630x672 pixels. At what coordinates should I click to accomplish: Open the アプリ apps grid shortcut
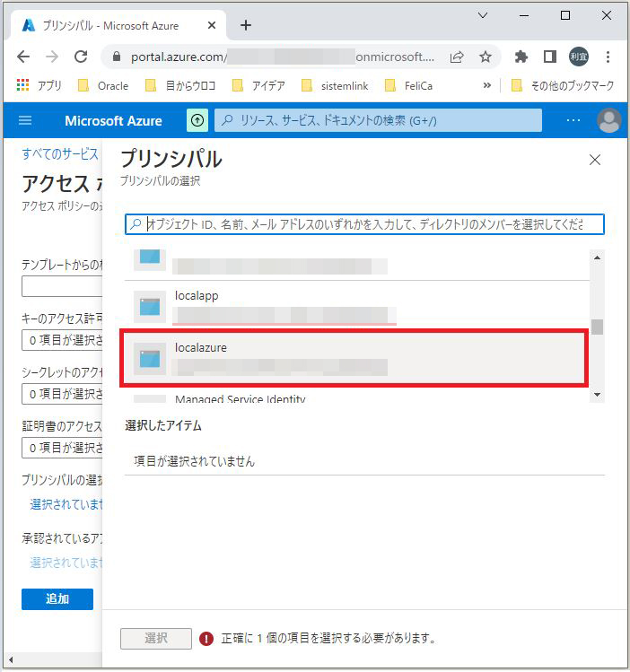(39, 86)
